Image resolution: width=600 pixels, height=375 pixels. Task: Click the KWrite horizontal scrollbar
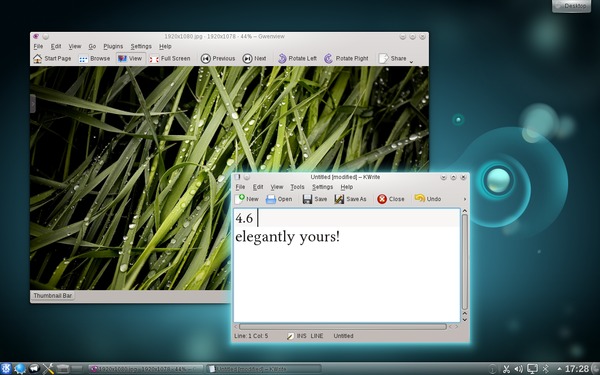coord(342,327)
